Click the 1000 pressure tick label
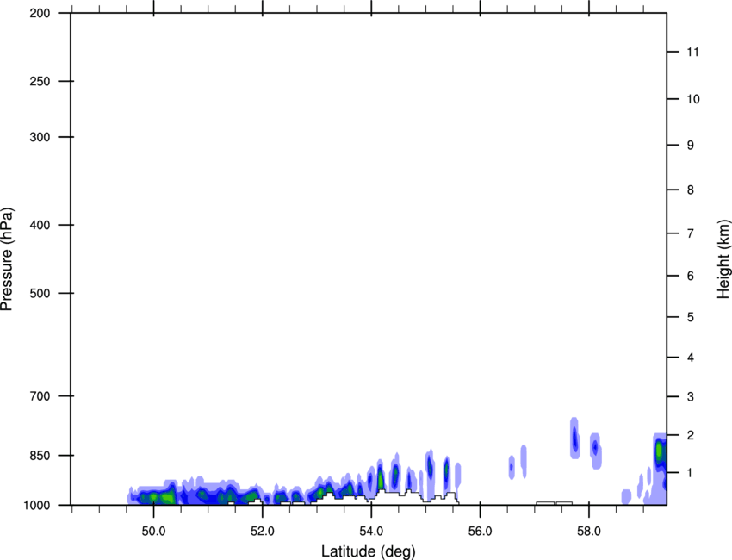Image resolution: width=732 pixels, height=560 pixels. (36, 505)
